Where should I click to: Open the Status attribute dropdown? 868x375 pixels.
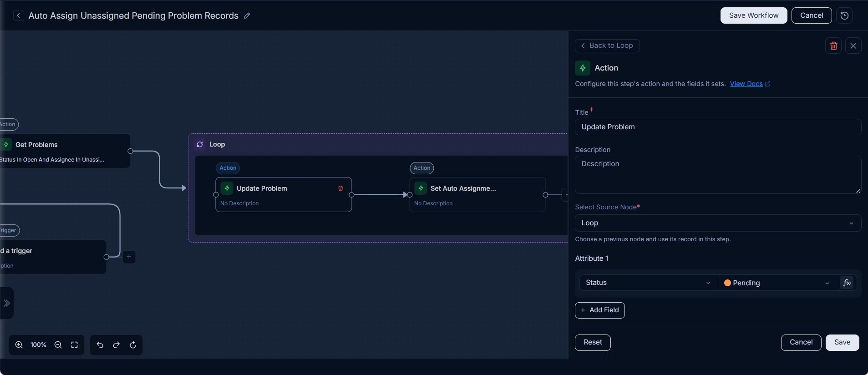click(x=648, y=283)
